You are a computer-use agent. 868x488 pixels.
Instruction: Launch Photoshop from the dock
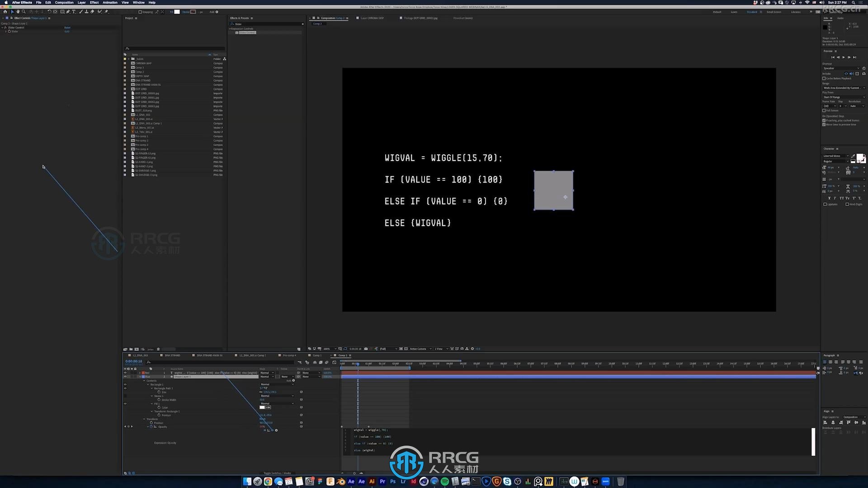tap(393, 482)
